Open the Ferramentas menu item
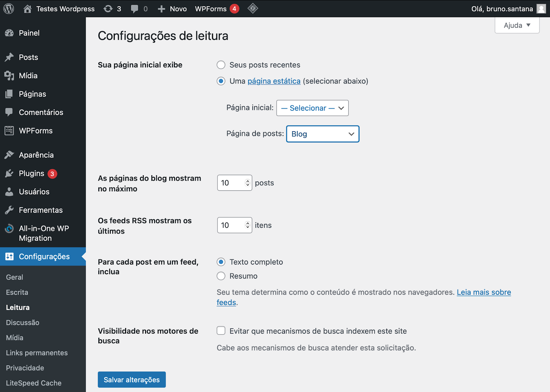The width and height of the screenshot is (550, 392). (41, 210)
